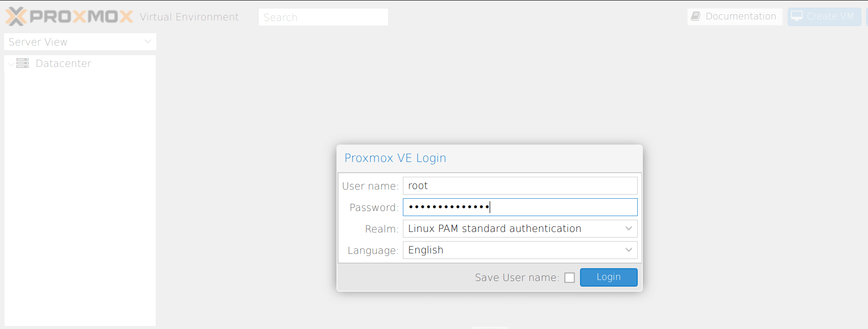Viewport: 868px width, 329px height.
Task: Click the Create VM button
Action: pyautogui.click(x=824, y=16)
